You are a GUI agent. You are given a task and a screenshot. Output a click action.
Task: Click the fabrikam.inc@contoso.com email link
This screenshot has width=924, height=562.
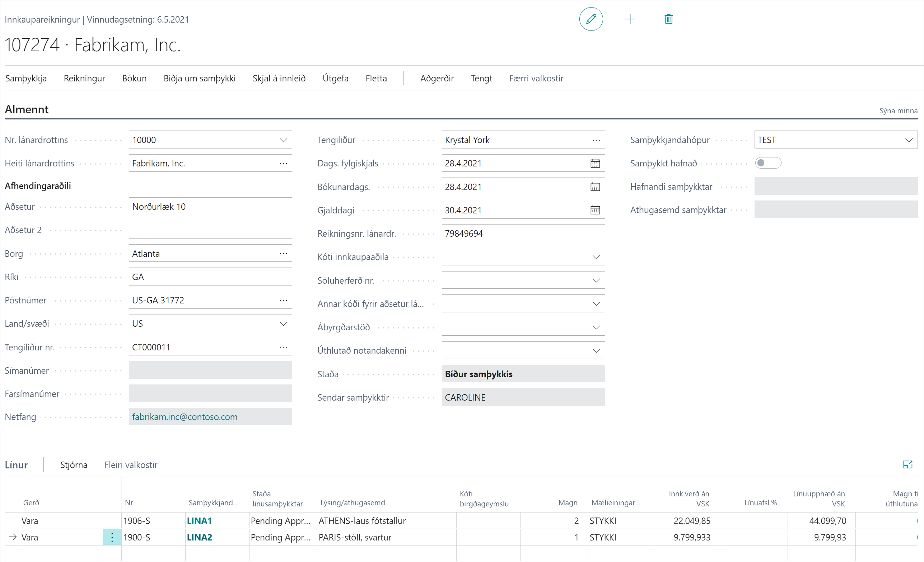[185, 417]
